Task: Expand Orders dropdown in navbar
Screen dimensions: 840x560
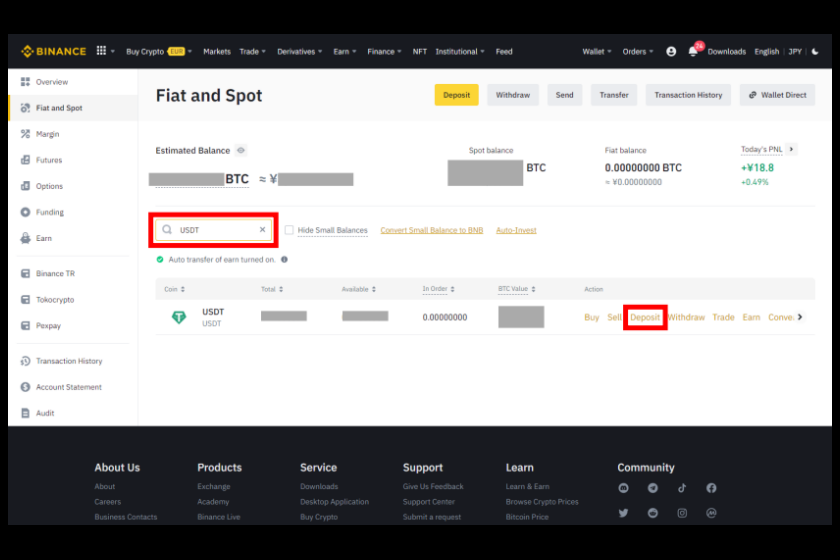Action: pyautogui.click(x=638, y=51)
